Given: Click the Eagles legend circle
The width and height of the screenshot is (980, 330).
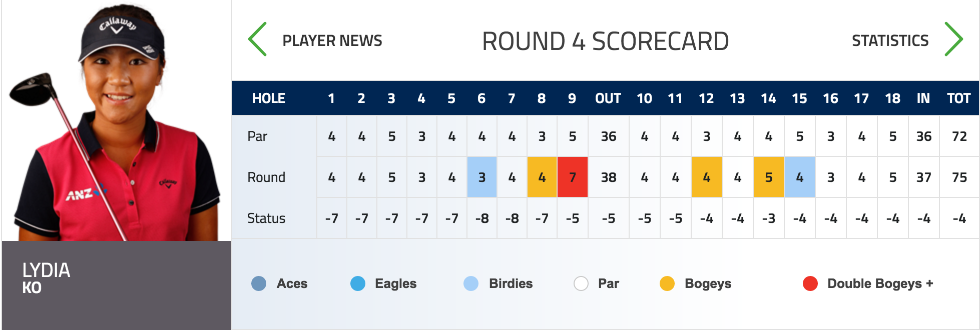Looking at the screenshot, I should point(358,283).
